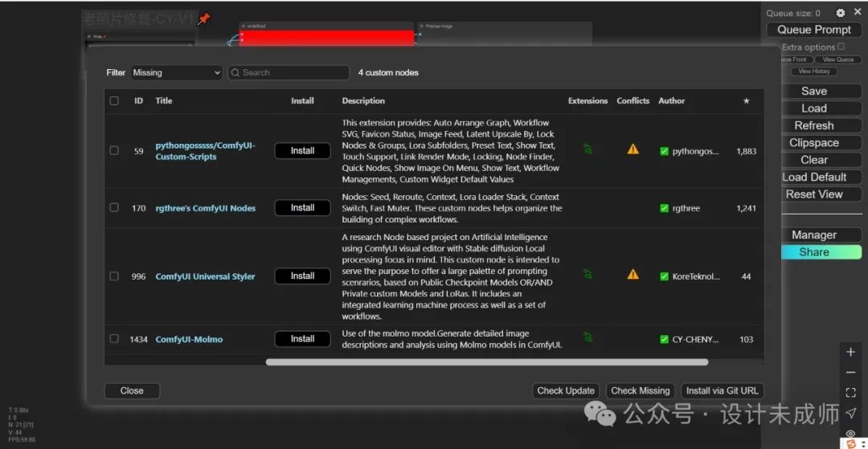Click the star count 1,883 cell
868x449 pixels.
(746, 151)
